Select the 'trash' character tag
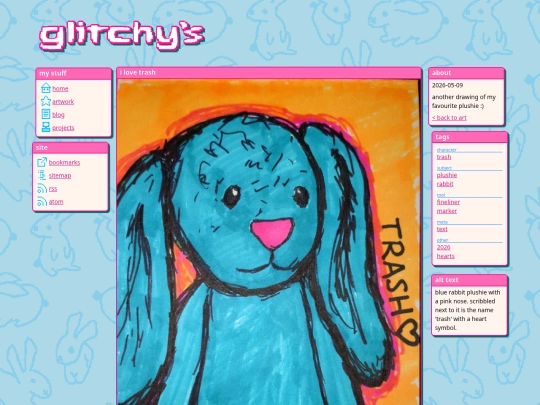 tap(444, 157)
